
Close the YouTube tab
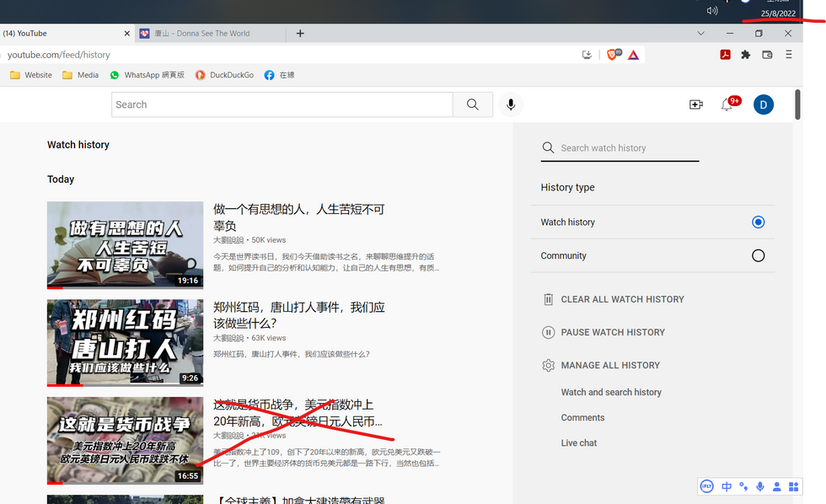point(127,33)
